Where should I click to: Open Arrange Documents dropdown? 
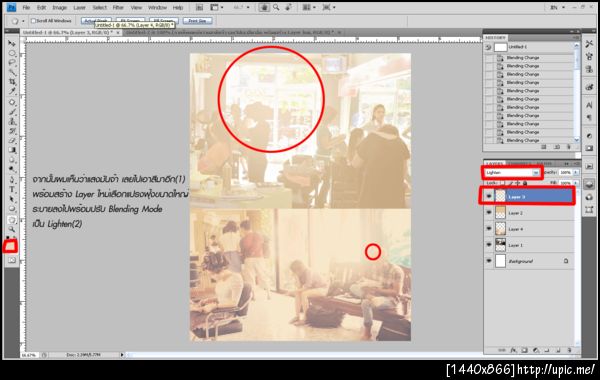(309, 7)
